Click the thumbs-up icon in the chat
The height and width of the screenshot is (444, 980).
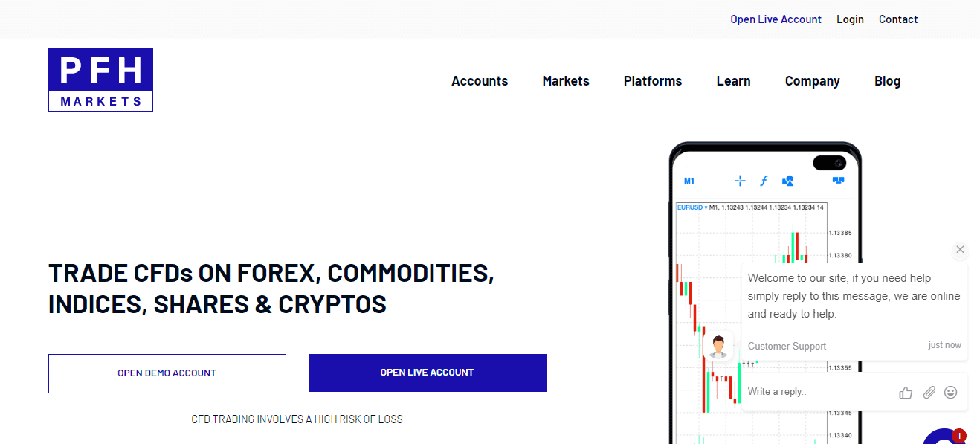[x=906, y=393]
